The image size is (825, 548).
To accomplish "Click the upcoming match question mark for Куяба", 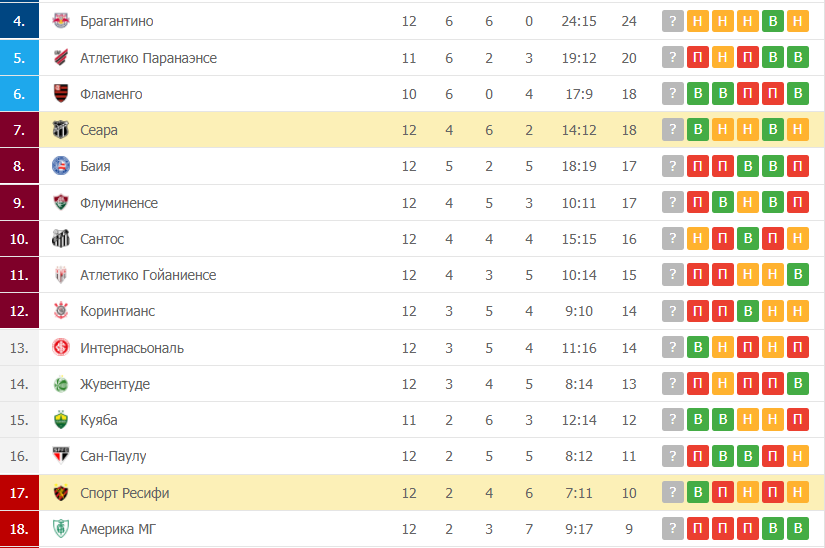I will pyautogui.click(x=672, y=420).
